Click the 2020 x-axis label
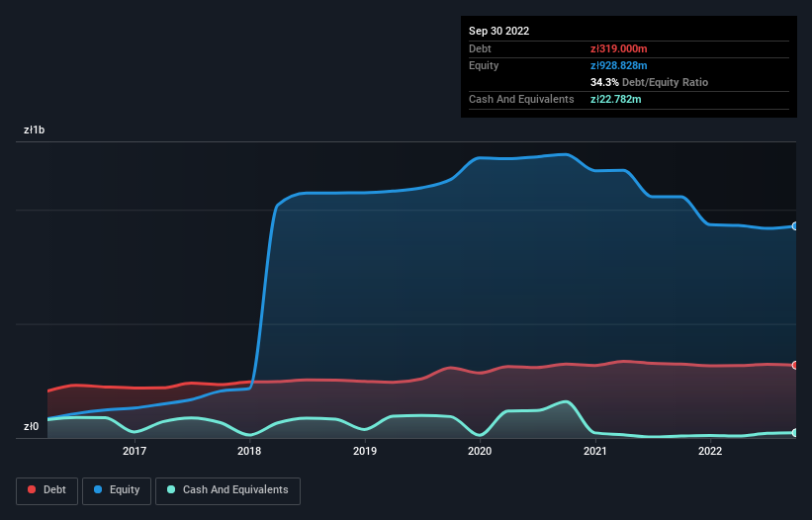 [x=480, y=451]
